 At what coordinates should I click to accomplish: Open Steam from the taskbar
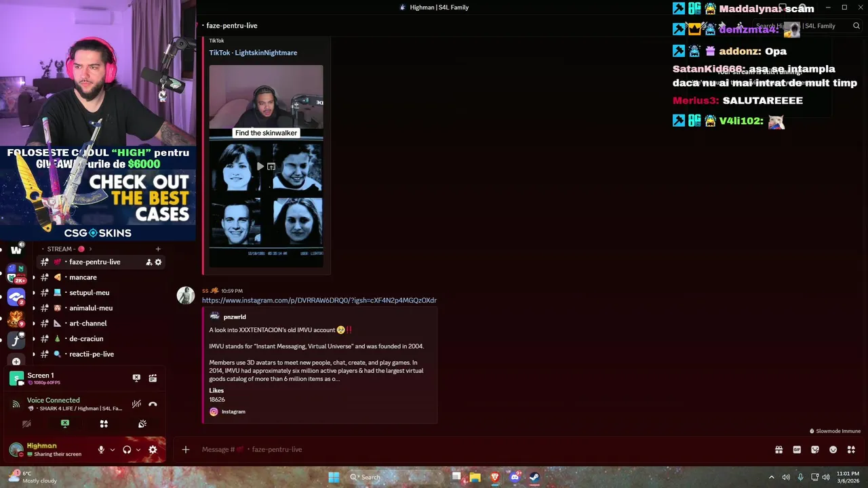(x=534, y=477)
